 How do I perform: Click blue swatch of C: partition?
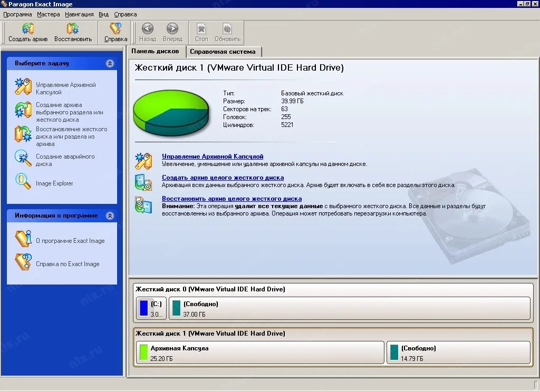point(143,308)
